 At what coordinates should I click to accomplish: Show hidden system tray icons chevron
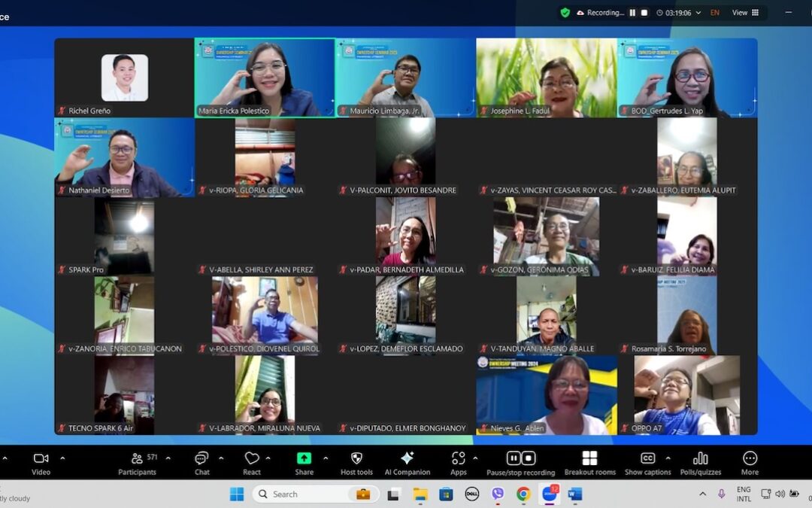tap(702, 494)
